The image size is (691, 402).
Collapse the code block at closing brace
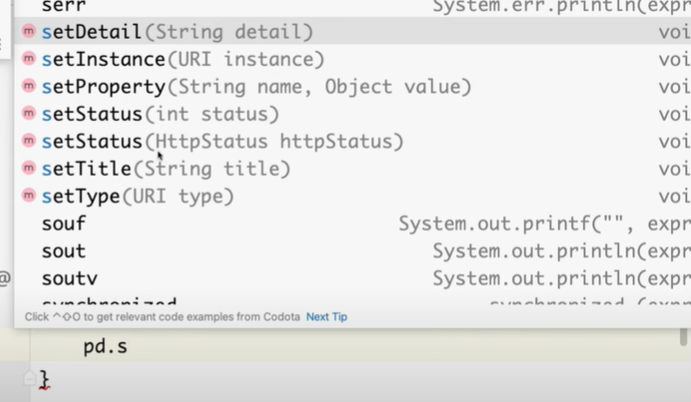pos(29,378)
